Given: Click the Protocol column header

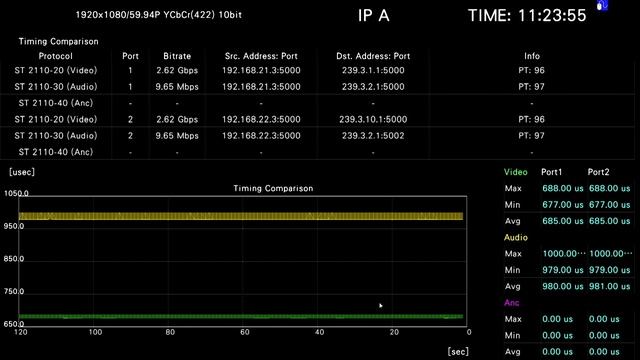Looking at the screenshot, I should tap(56, 56).
